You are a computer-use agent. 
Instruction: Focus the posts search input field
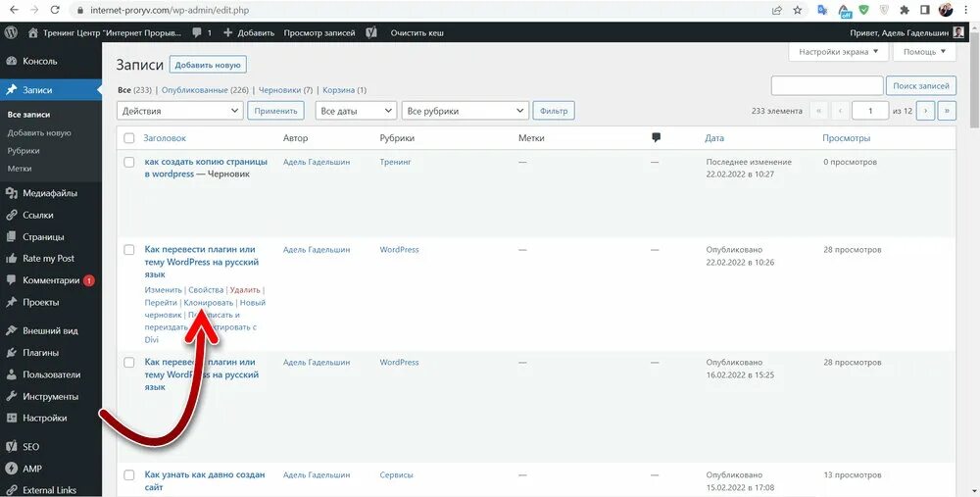[827, 85]
